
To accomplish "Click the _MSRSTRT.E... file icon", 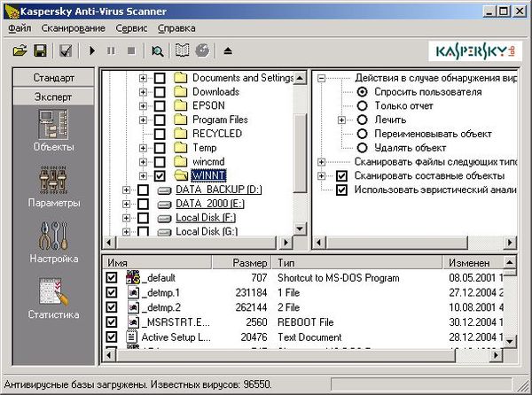I will [x=133, y=321].
